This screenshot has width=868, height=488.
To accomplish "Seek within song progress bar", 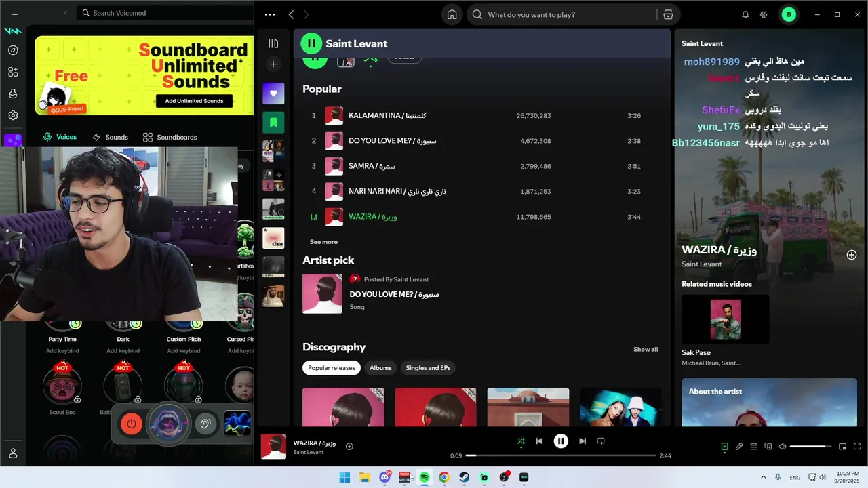I will (561, 455).
